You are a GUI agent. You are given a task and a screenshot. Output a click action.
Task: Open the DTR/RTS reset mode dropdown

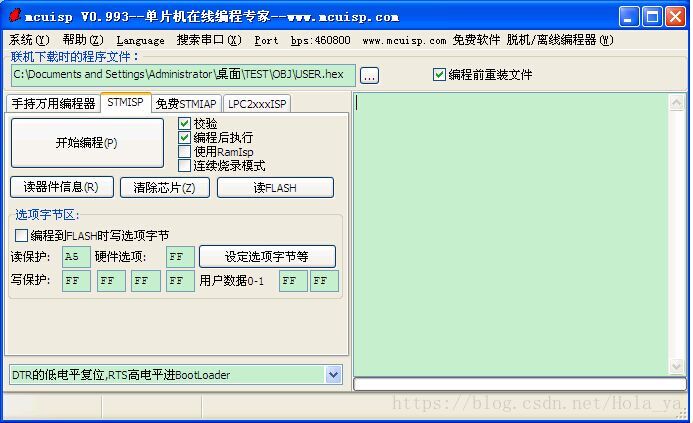(333, 375)
